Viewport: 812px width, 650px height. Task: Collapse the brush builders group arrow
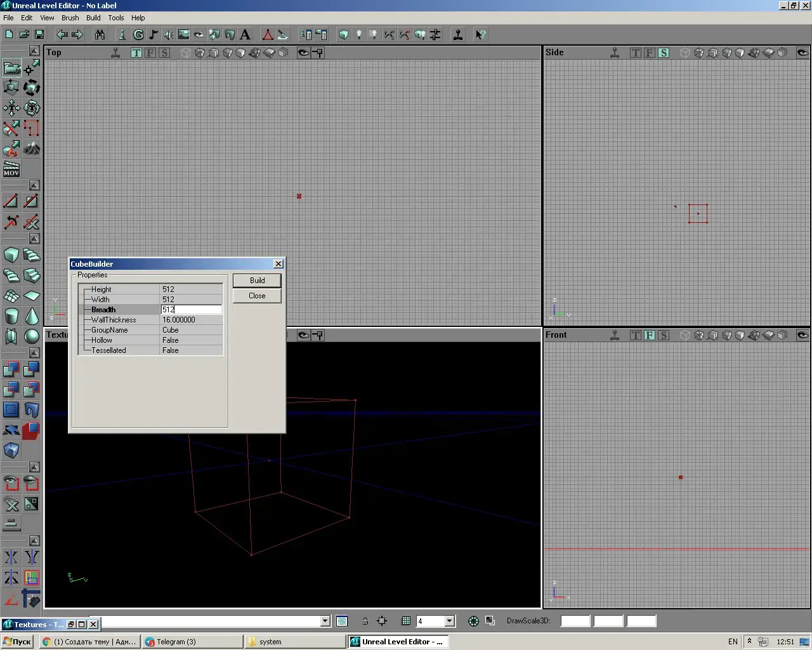point(34,239)
